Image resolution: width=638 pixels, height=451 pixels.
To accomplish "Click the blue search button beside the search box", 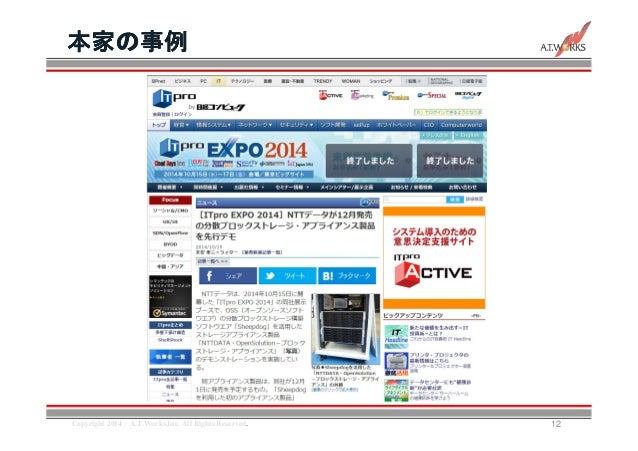I will point(454,199).
